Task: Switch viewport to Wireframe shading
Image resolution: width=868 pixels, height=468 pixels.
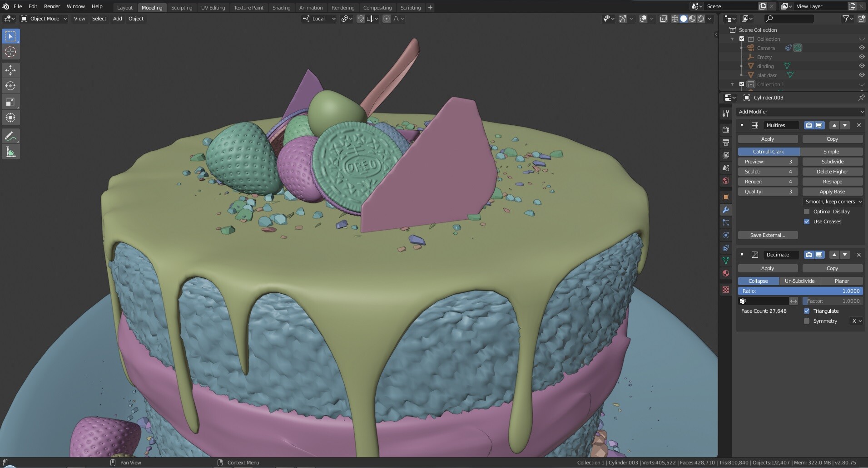Action: point(674,19)
